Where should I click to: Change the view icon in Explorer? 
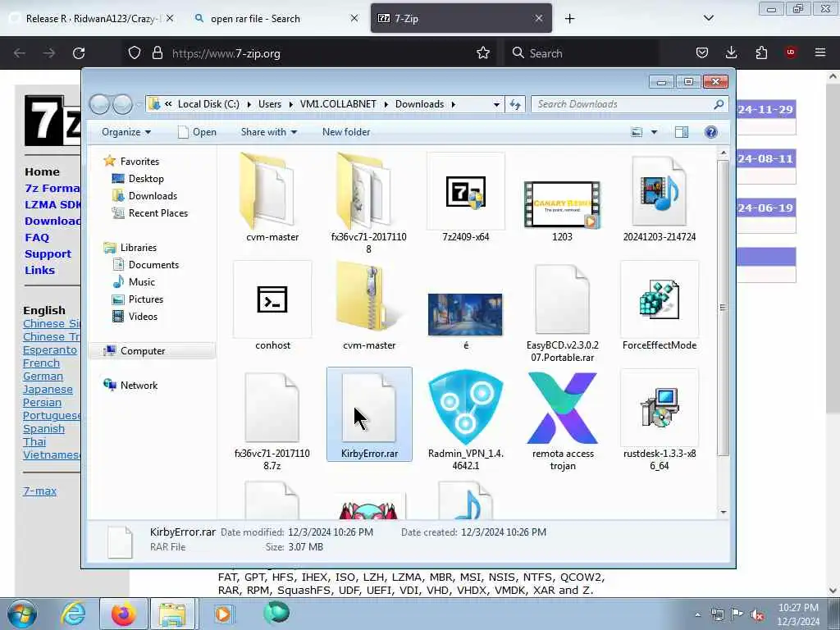(637, 132)
